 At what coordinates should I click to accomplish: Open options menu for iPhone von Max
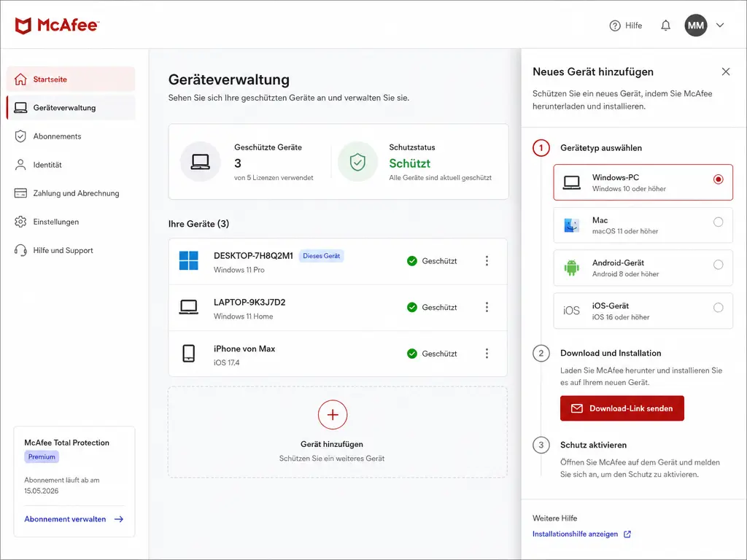point(487,354)
